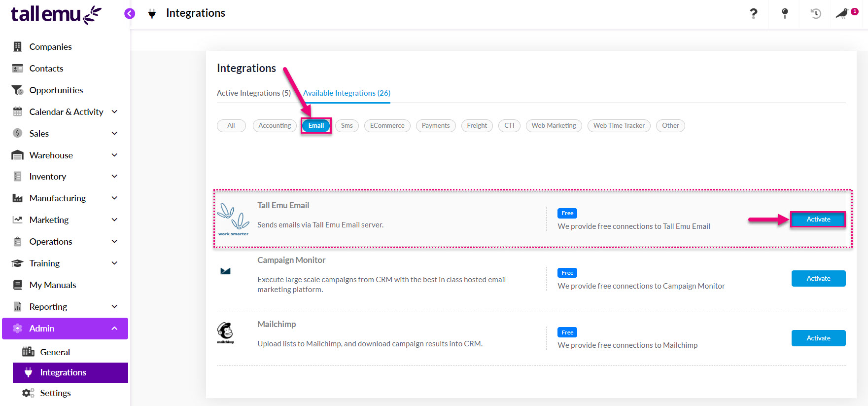Click the Opportunities funnel icon
This screenshot has height=406, width=868.
(x=18, y=90)
